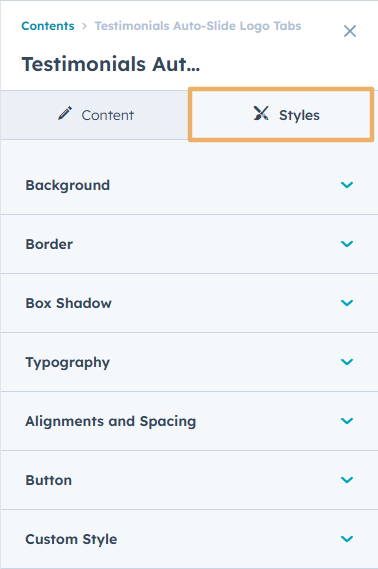Click the Custom Style section label
Viewport: 378px width, 569px height.
click(71, 539)
